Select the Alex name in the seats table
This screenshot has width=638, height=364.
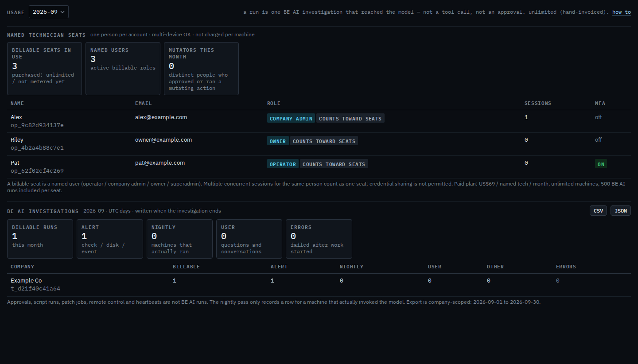pos(16,117)
